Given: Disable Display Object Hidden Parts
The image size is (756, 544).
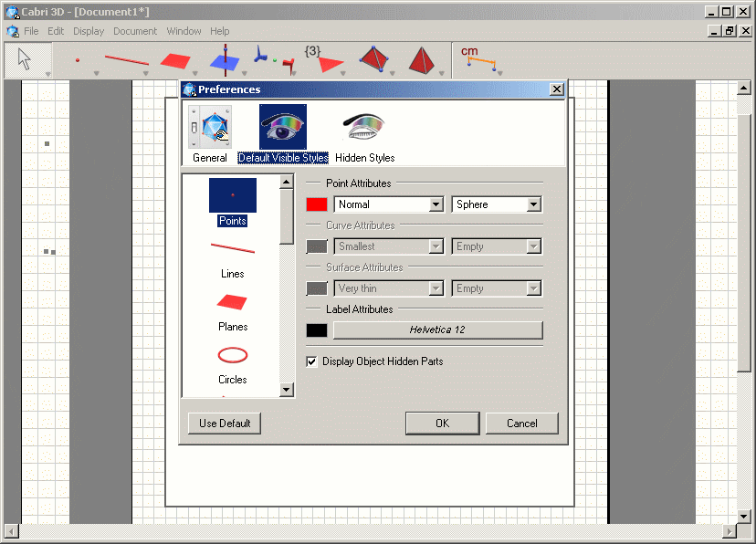Looking at the screenshot, I should 312,361.
